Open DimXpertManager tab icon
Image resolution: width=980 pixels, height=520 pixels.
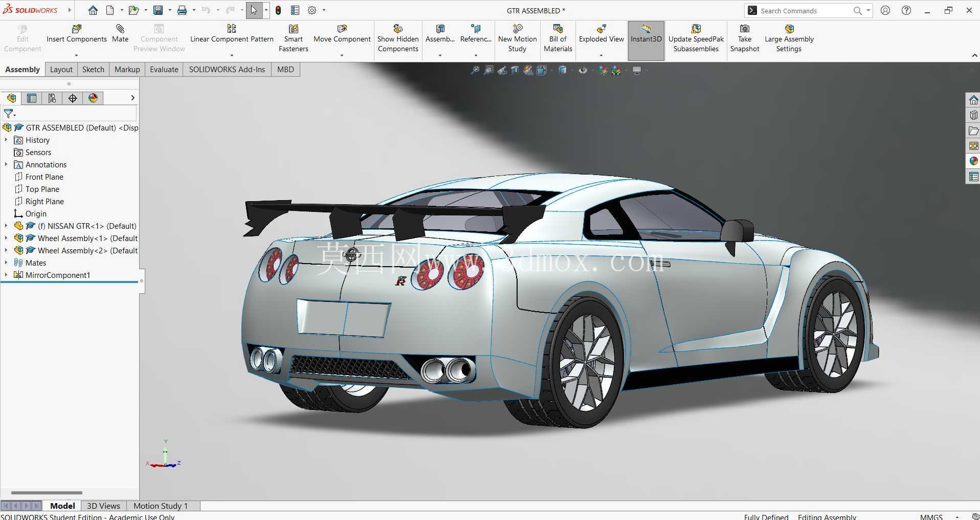(73, 98)
